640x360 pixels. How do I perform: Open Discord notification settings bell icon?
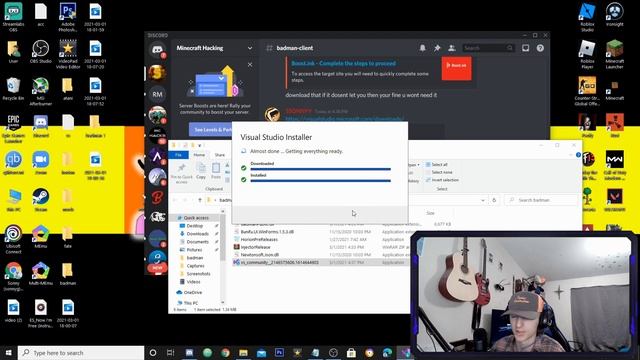422,48
